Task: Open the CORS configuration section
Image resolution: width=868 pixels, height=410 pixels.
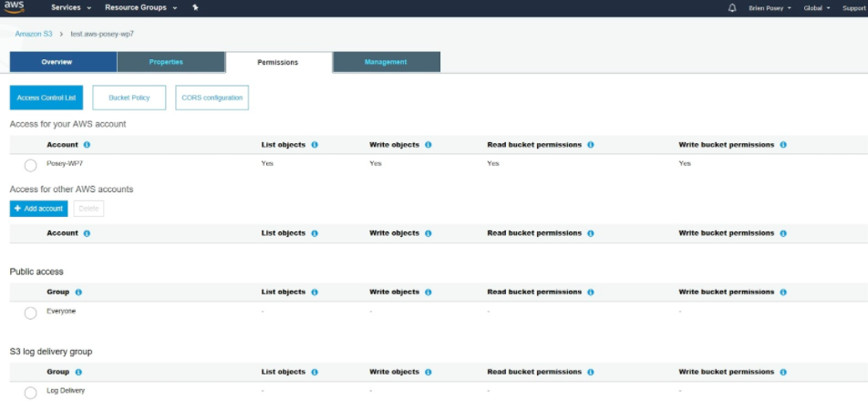Action: pyautogui.click(x=212, y=97)
